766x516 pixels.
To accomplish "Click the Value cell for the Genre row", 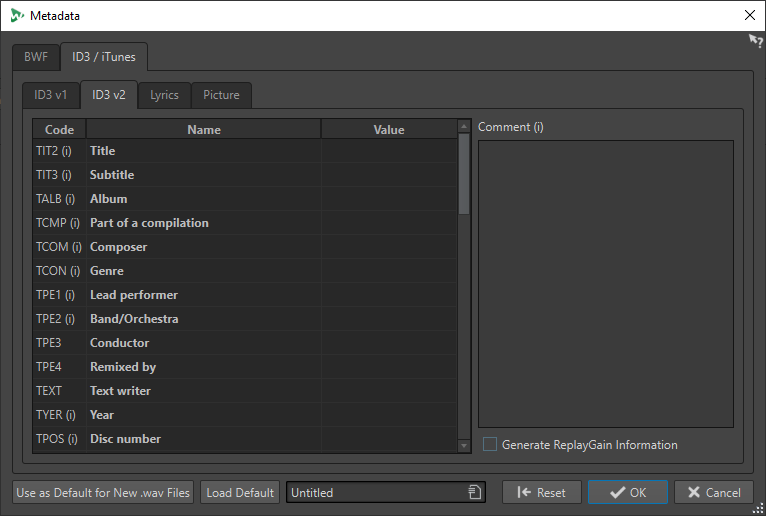I will [x=388, y=271].
